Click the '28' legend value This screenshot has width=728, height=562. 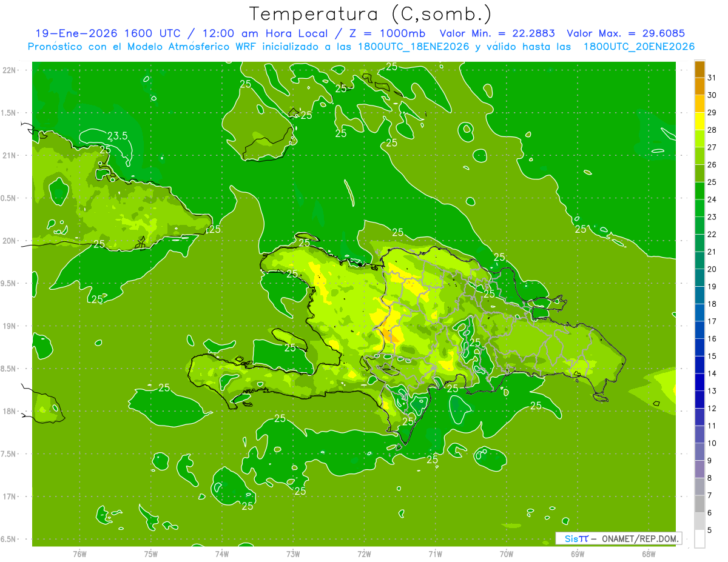712,130
